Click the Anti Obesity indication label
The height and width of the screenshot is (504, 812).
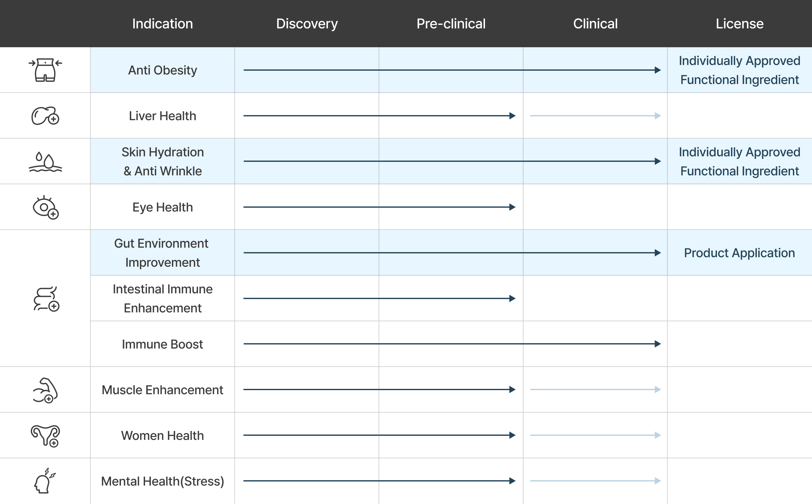(162, 70)
